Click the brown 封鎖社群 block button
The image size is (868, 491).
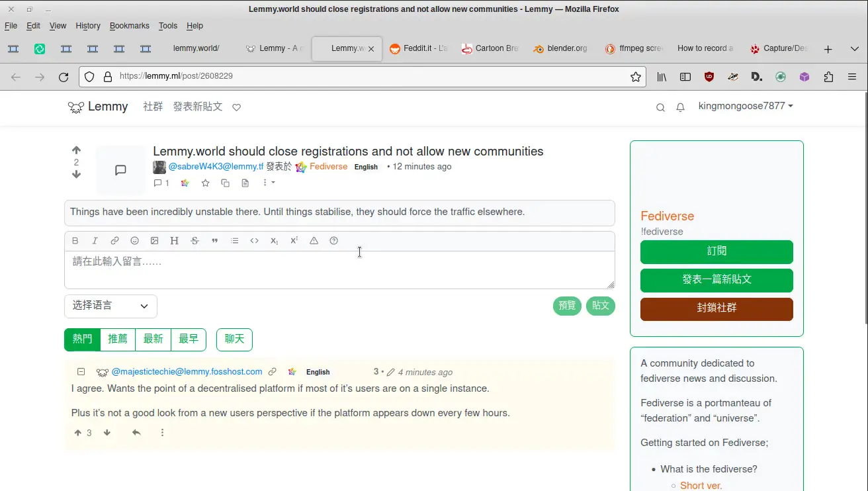coord(716,308)
